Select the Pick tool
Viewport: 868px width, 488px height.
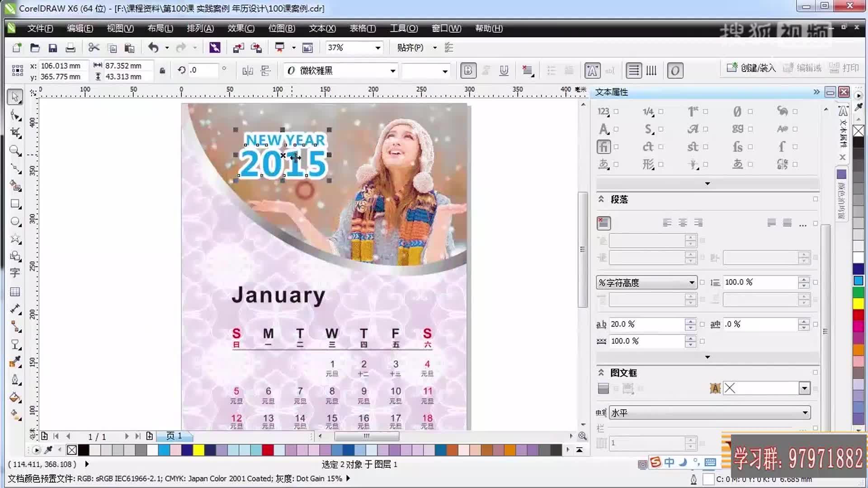pos(15,96)
